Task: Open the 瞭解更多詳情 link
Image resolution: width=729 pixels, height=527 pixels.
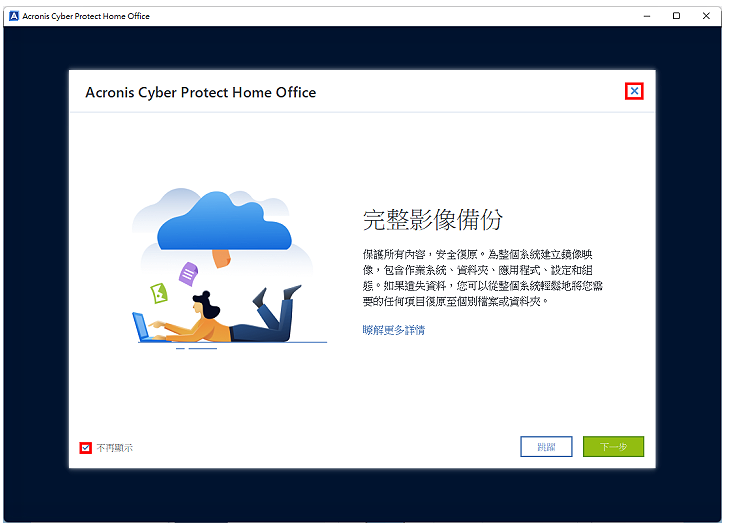Action: (x=393, y=330)
